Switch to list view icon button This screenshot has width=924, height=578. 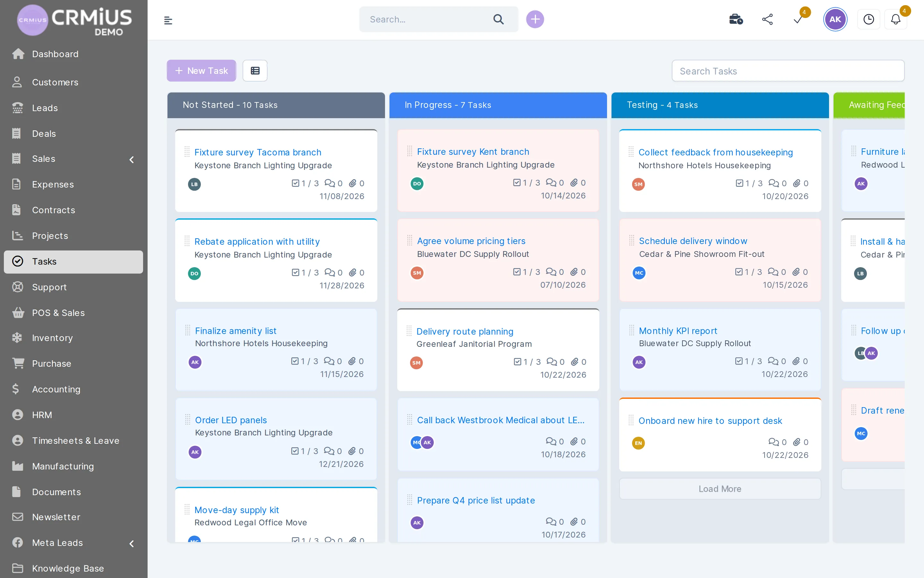click(x=255, y=71)
